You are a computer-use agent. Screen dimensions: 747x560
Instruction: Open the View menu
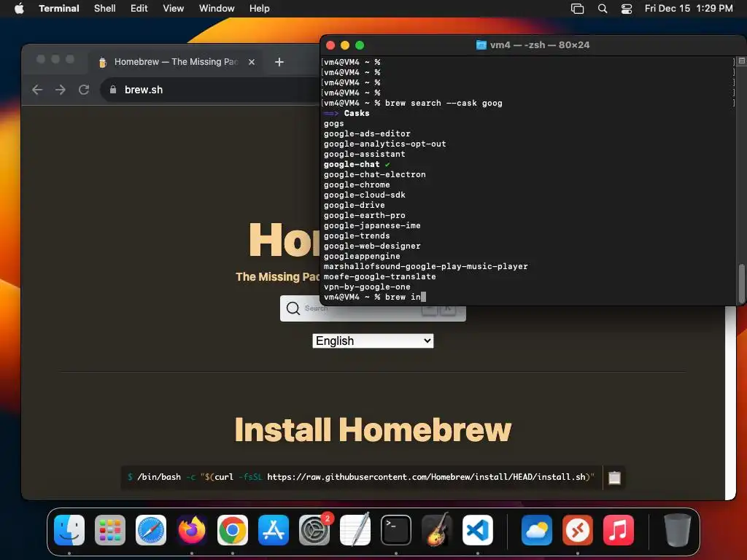174,8
